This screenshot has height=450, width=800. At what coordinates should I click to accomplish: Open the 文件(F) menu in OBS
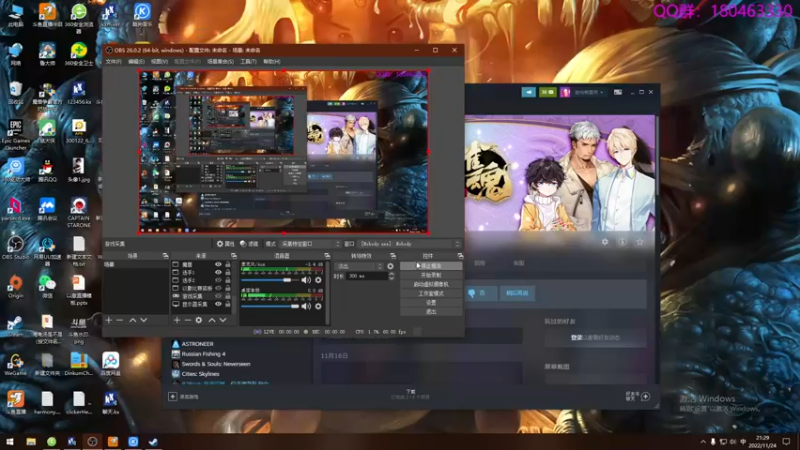(113, 62)
